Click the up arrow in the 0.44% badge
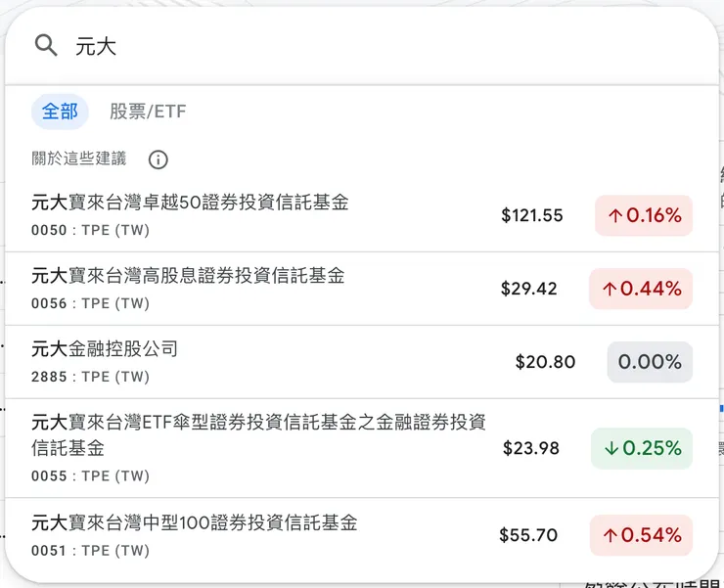Screen dimensions: 724x588 tap(610, 290)
